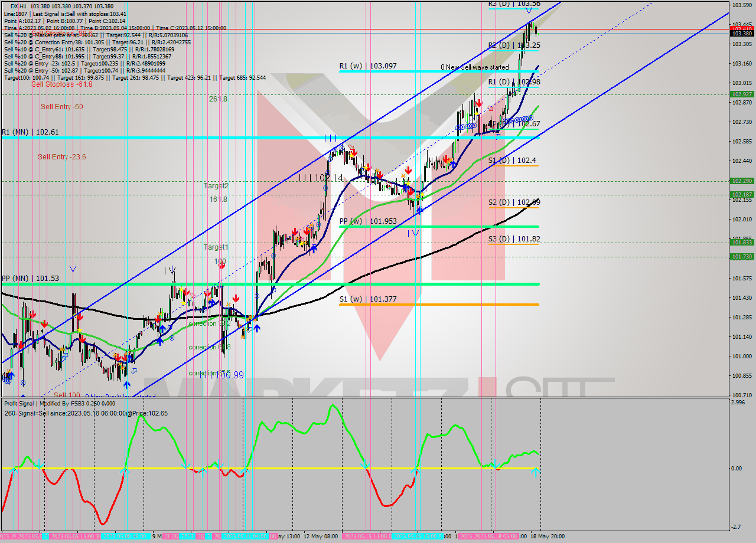The image size is (756, 543).
Task: Click the '18 May 20:00' time axis label
Action: point(547,537)
